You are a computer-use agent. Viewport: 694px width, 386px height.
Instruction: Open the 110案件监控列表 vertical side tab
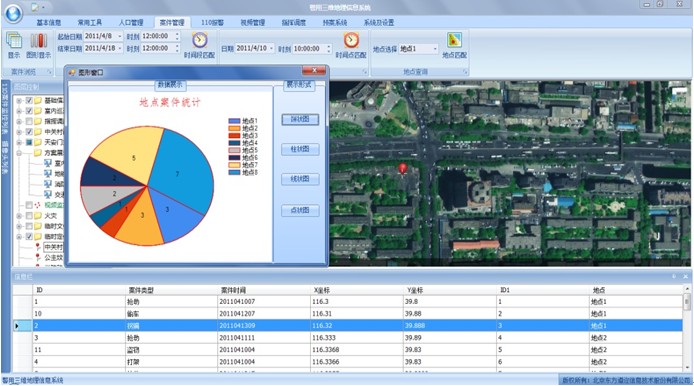coord(5,108)
